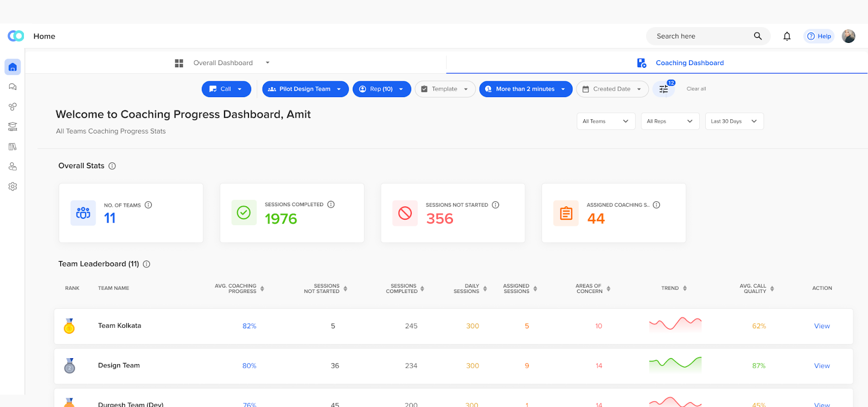Click Team Kolkata's red trend chart
Image resolution: width=868 pixels, height=407 pixels.
[x=675, y=325]
